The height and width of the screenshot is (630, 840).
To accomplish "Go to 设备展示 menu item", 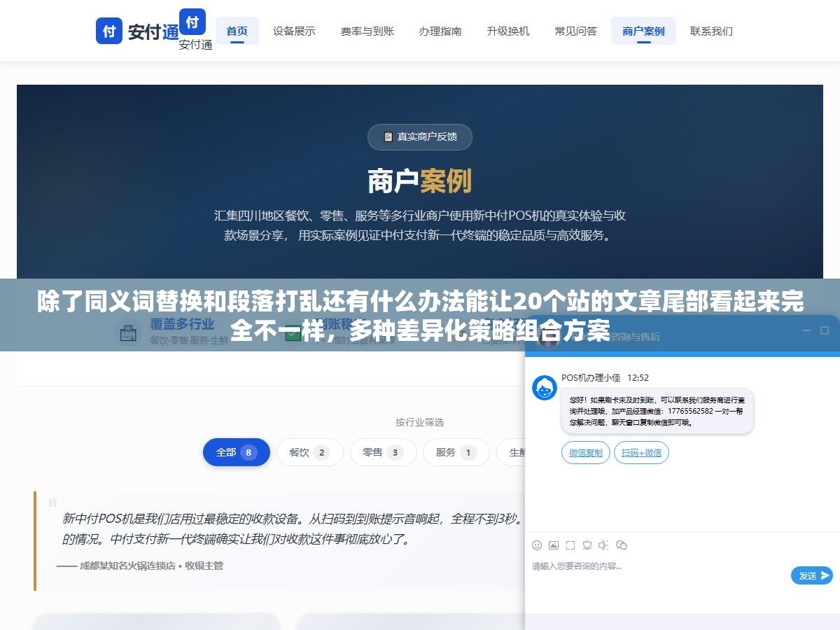I will [294, 31].
